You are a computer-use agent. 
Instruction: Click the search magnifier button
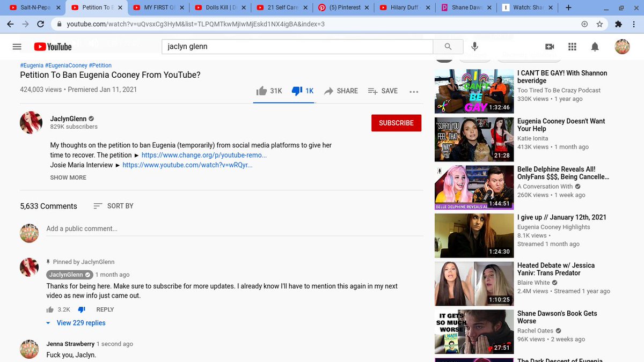click(x=448, y=47)
